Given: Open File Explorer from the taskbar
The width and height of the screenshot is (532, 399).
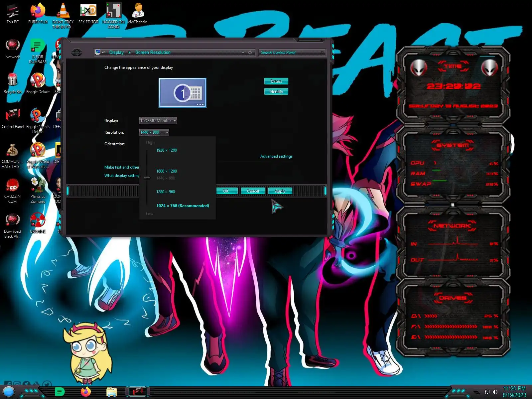Looking at the screenshot, I should [x=112, y=392].
